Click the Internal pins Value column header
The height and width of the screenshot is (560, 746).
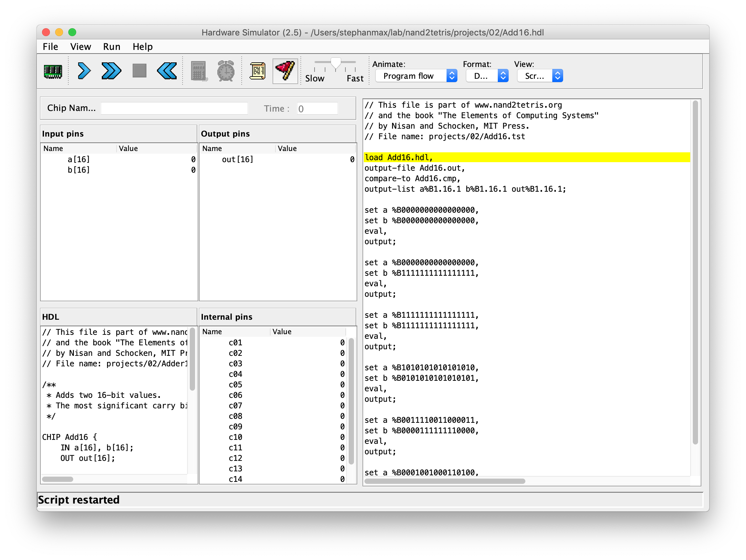coord(308,332)
